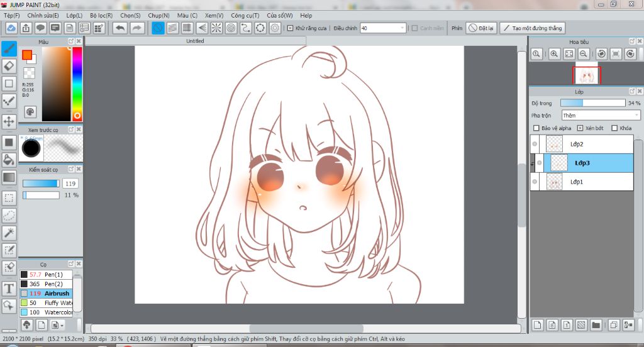Open the color palette icon
Screen dimensions: 644x347
tap(30, 112)
